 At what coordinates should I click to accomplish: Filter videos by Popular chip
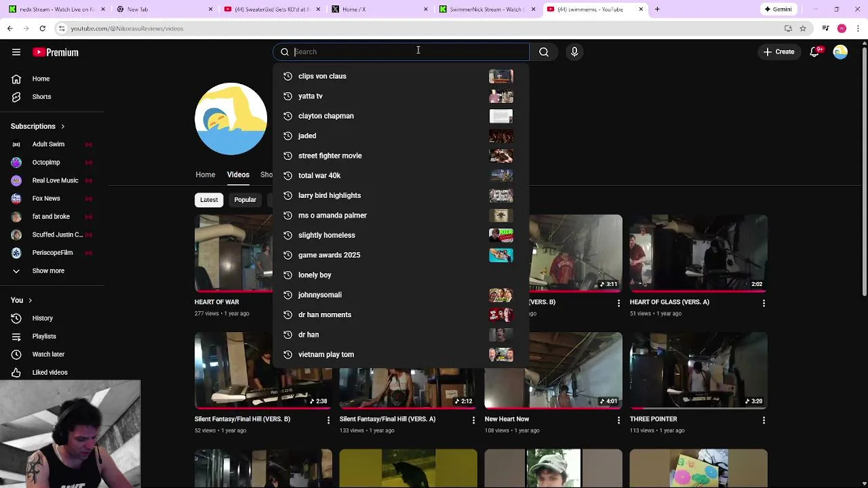pyautogui.click(x=245, y=199)
